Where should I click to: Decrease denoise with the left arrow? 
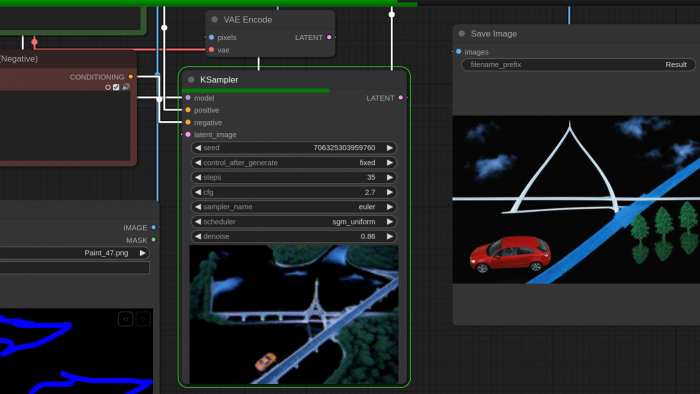pos(198,236)
